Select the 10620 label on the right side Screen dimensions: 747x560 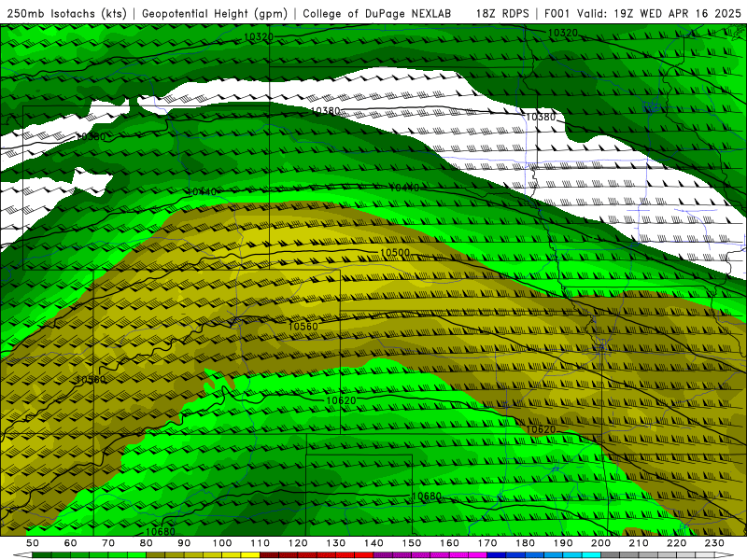click(541, 429)
